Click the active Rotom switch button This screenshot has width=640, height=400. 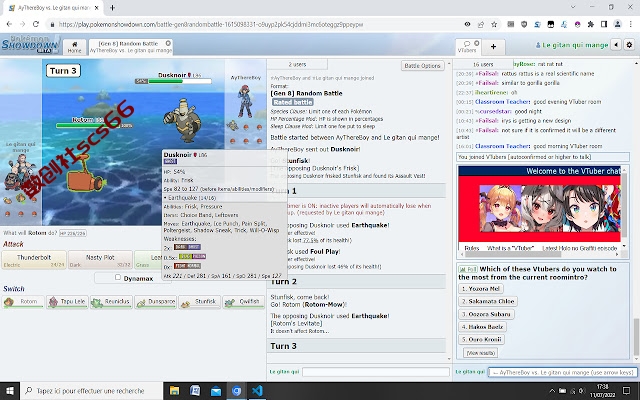pyautogui.click(x=23, y=302)
